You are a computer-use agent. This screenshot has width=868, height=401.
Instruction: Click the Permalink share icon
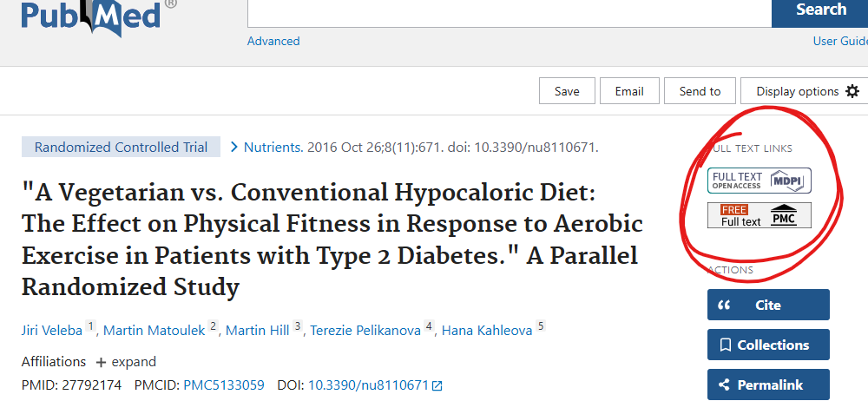[724, 385]
